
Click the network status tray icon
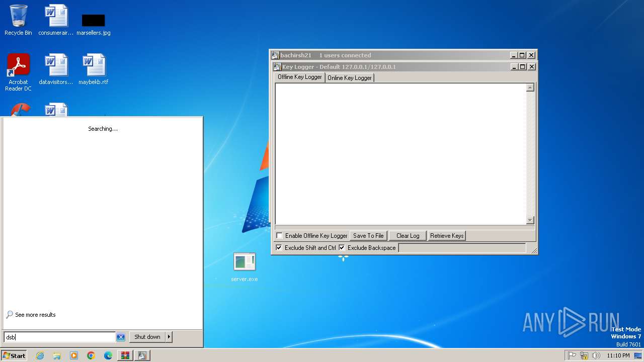[584, 355]
